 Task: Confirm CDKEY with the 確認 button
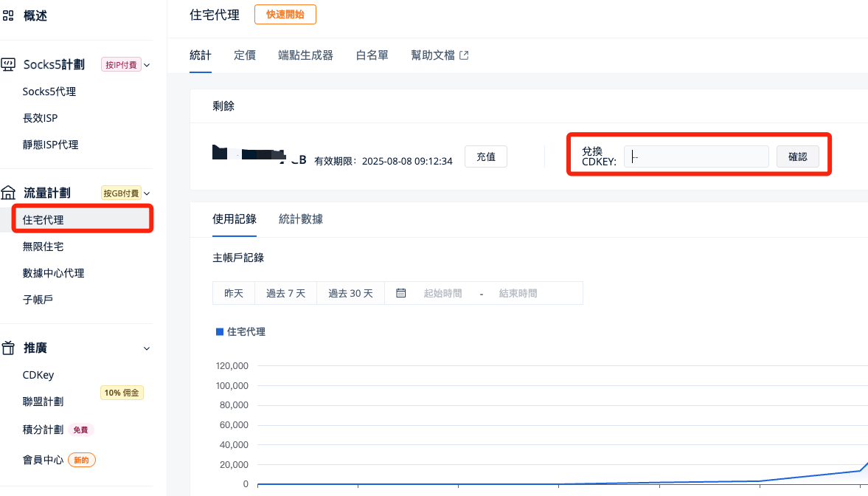point(797,156)
